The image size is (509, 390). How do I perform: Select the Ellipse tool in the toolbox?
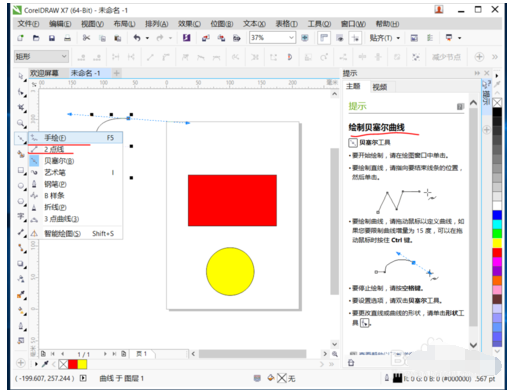(22, 186)
